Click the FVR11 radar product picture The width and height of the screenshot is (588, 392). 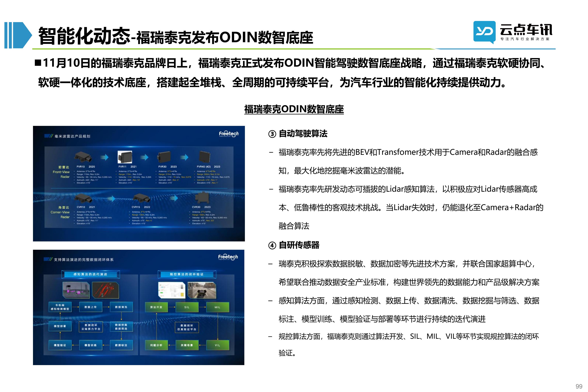[125, 157]
